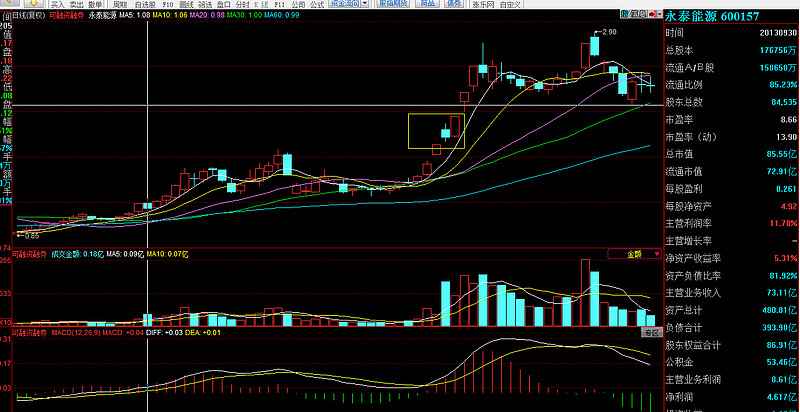Click the 每股净资产 4.92 row

click(731, 206)
